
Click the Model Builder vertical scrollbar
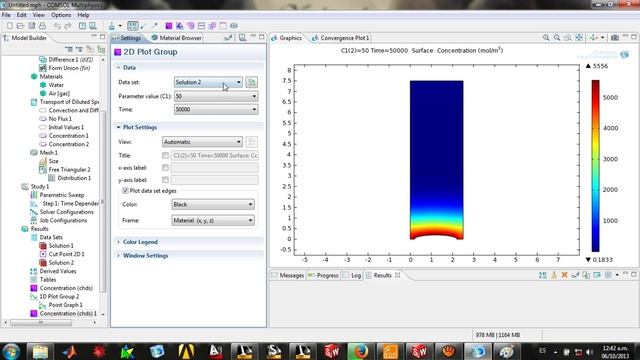(103, 202)
